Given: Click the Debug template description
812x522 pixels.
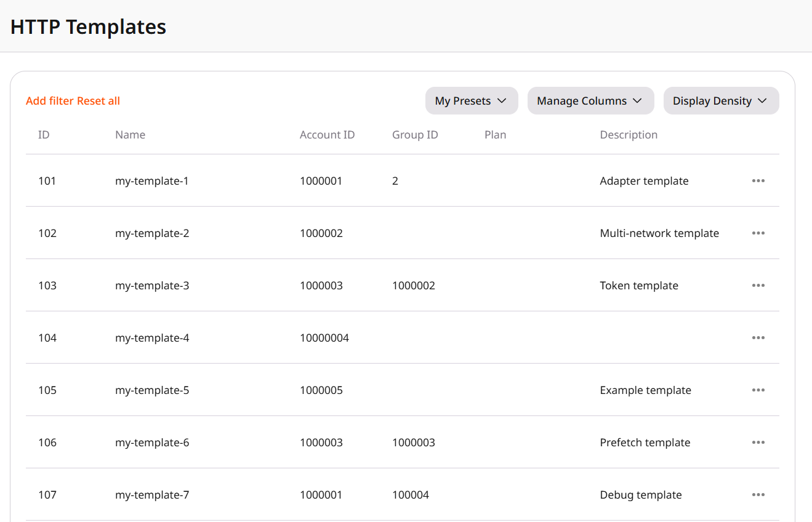Looking at the screenshot, I should (x=641, y=495).
